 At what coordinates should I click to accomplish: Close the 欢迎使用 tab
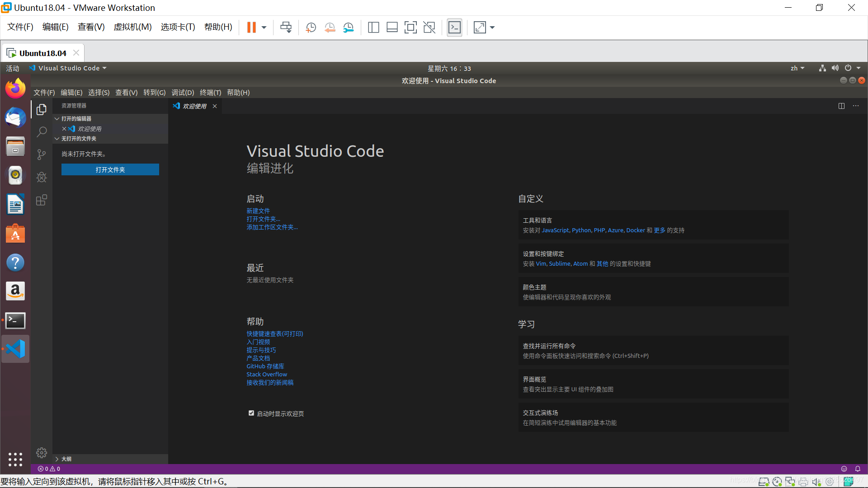coord(215,106)
